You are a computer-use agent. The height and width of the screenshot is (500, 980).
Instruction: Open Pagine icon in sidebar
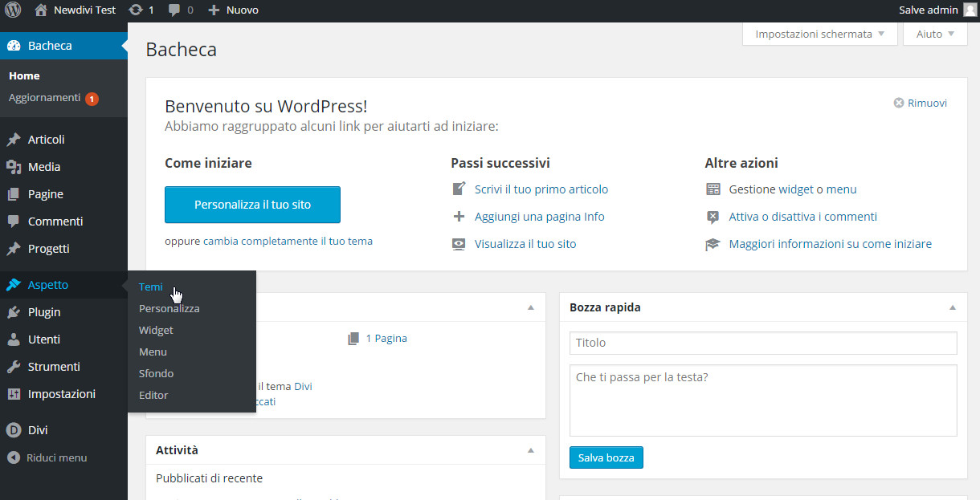(14, 194)
